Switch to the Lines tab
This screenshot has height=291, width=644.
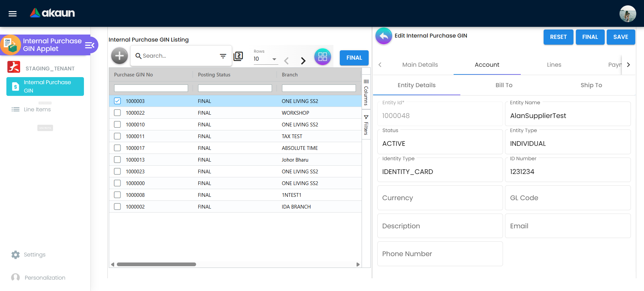(x=554, y=65)
